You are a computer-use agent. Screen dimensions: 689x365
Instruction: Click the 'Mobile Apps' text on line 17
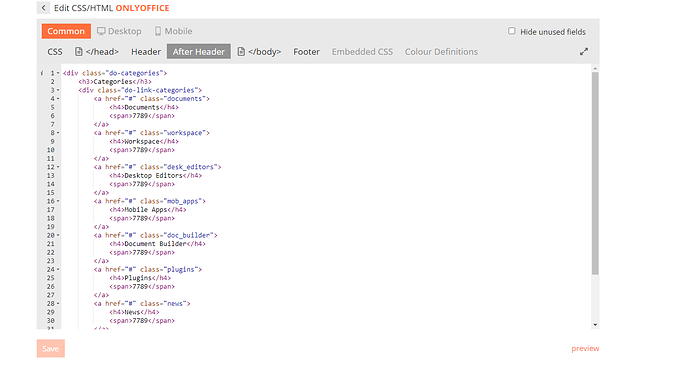point(146,210)
